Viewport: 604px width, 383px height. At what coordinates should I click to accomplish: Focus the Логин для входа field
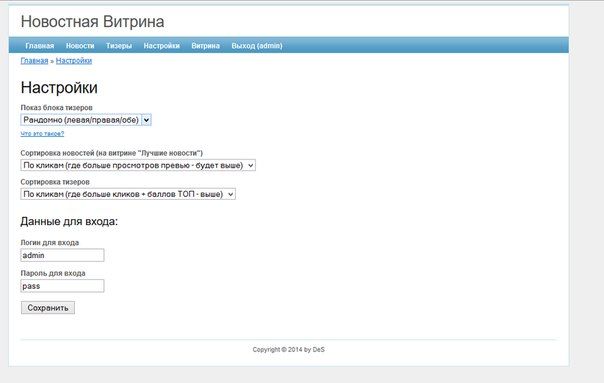click(x=62, y=255)
